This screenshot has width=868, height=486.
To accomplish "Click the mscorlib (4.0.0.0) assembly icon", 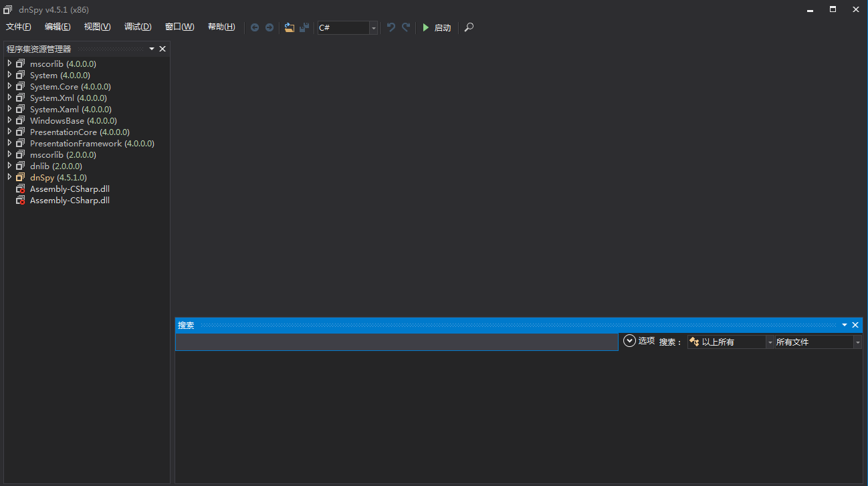I will click(x=21, y=64).
